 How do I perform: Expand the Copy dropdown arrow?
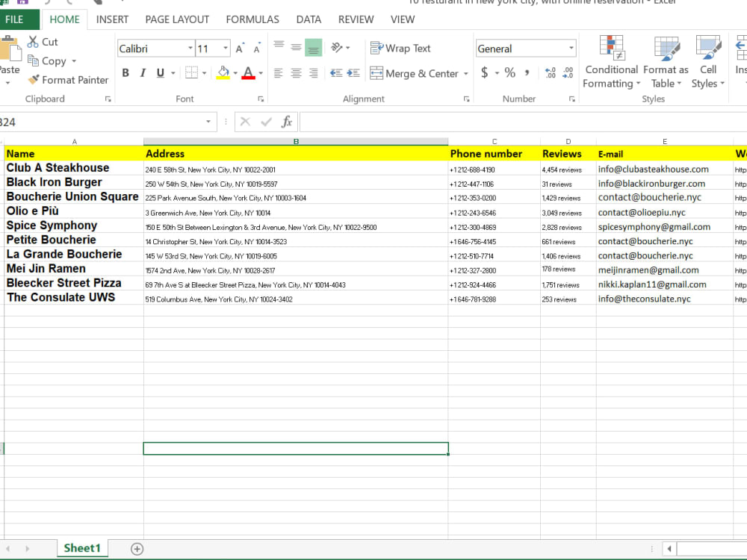click(74, 61)
